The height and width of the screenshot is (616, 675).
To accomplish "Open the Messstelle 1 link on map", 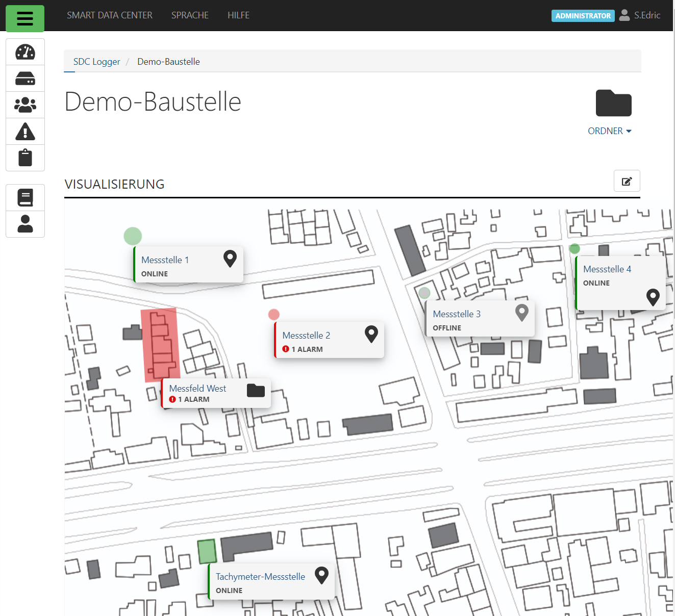I will pos(165,260).
